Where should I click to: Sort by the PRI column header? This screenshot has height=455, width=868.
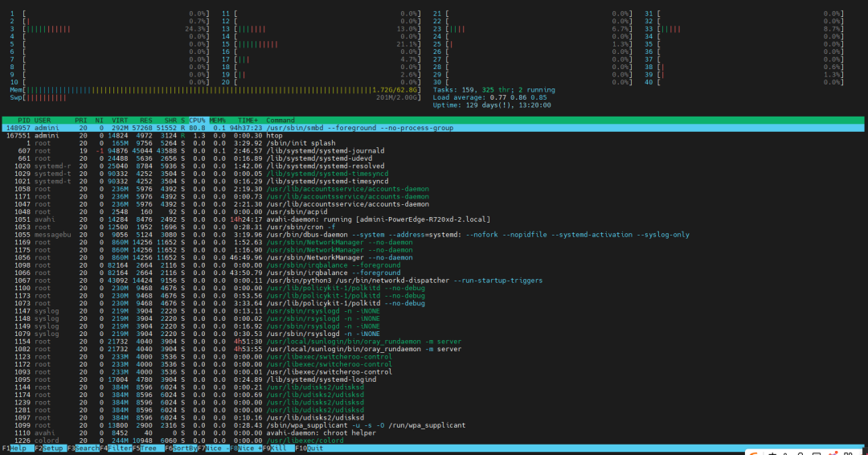click(x=81, y=120)
